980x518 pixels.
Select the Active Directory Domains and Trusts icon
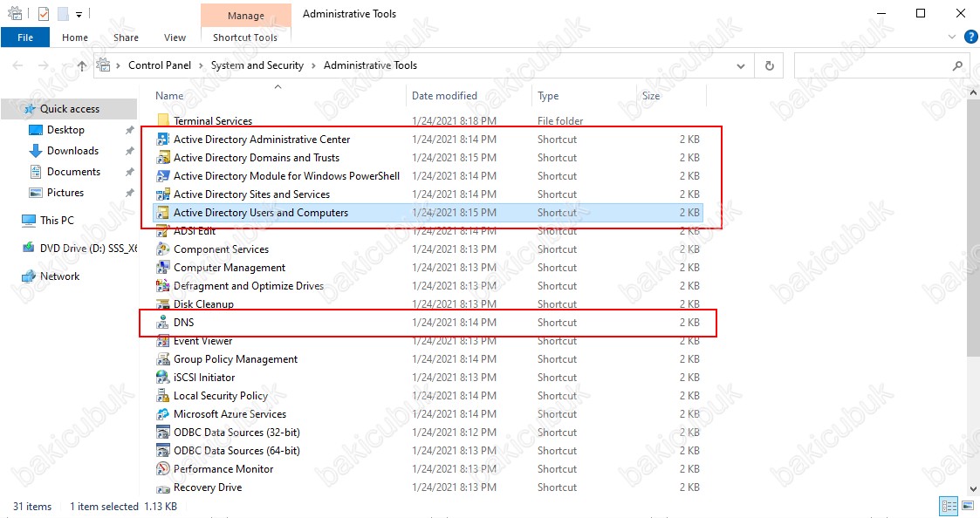coord(162,158)
